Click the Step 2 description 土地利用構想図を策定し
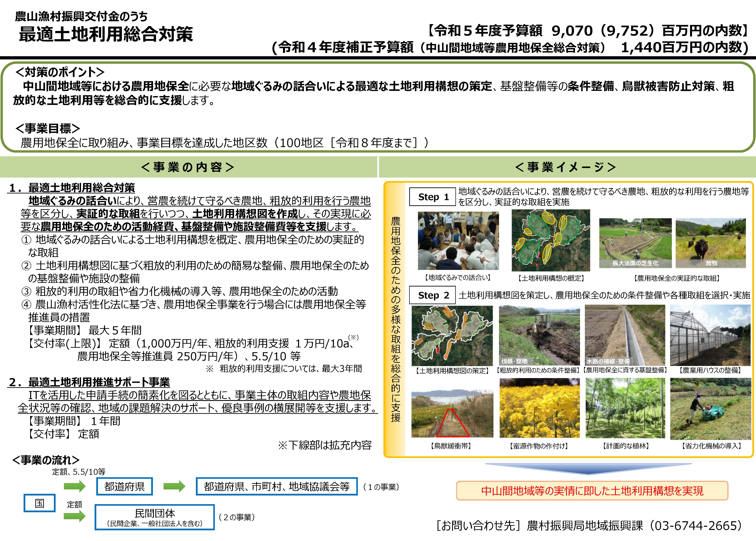Image resolution: width=756 pixels, height=541 pixels. (604, 295)
